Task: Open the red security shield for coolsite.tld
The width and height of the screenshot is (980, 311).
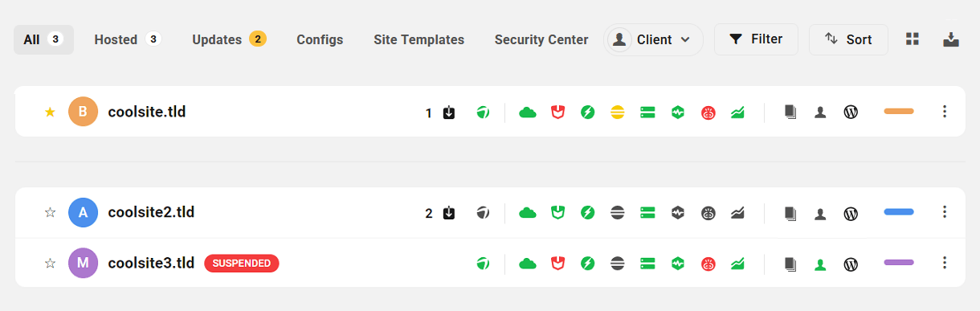Action: (557, 113)
